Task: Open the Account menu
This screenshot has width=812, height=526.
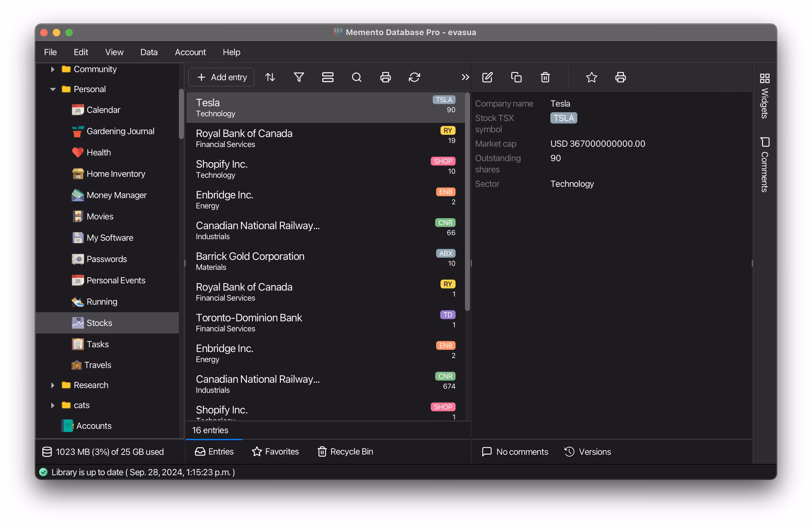Action: [x=190, y=52]
